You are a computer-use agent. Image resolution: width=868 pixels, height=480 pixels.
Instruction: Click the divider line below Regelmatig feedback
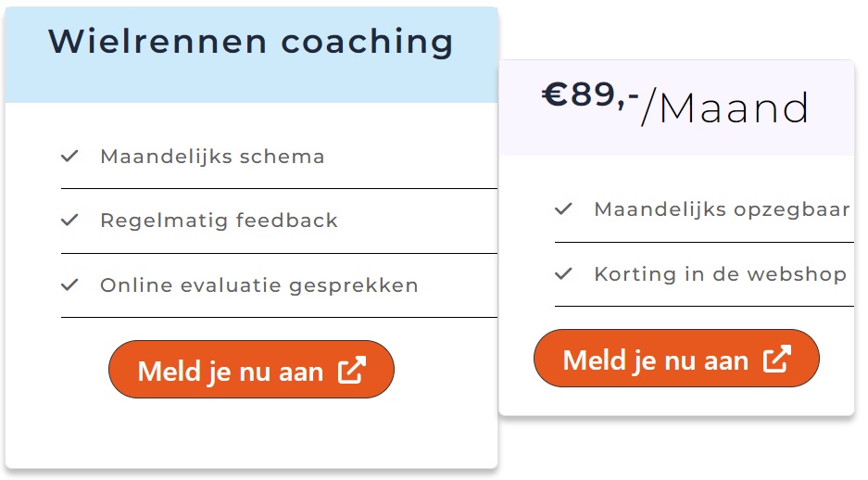click(x=278, y=253)
